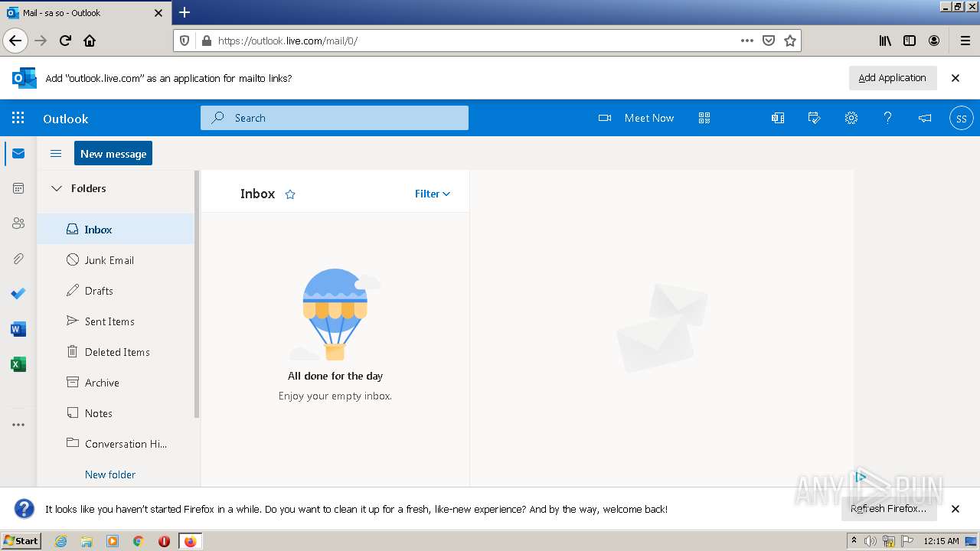
Task: Open the QR code icon in the header
Action: (704, 118)
